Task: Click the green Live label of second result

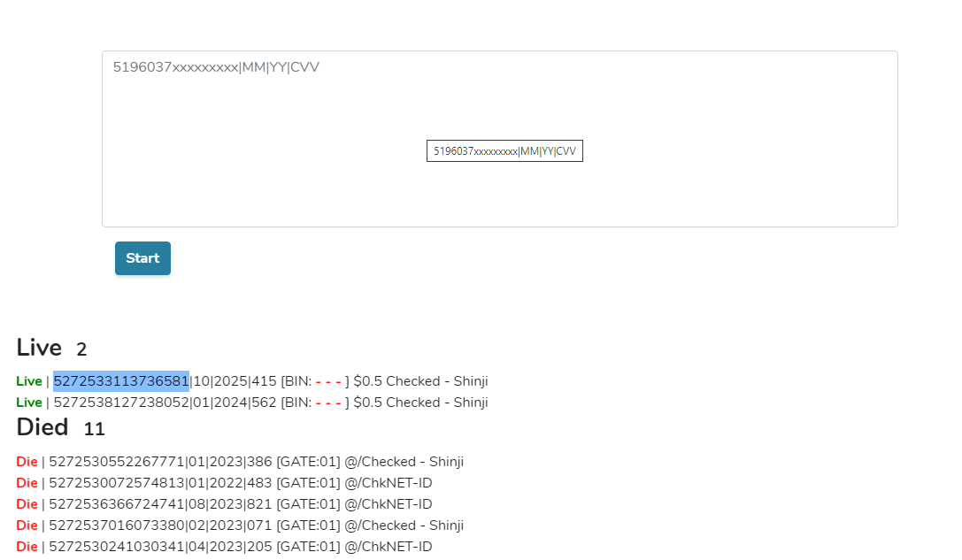Action: pyautogui.click(x=29, y=403)
